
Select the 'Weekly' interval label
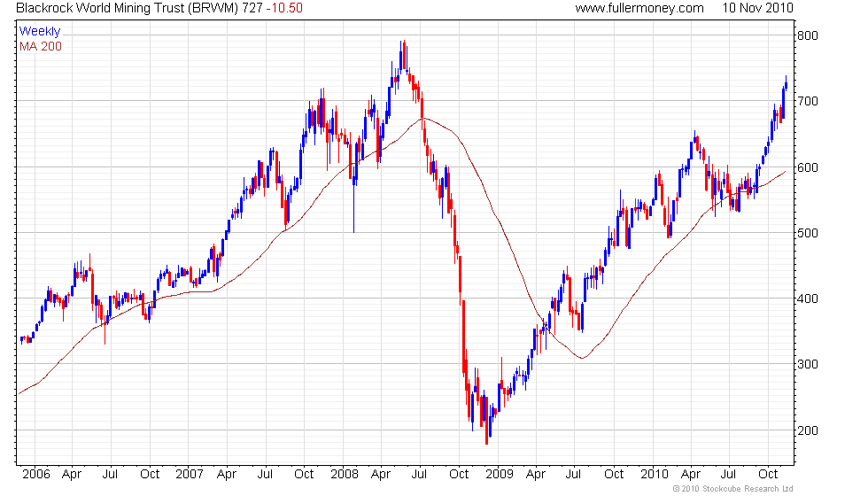(x=39, y=32)
